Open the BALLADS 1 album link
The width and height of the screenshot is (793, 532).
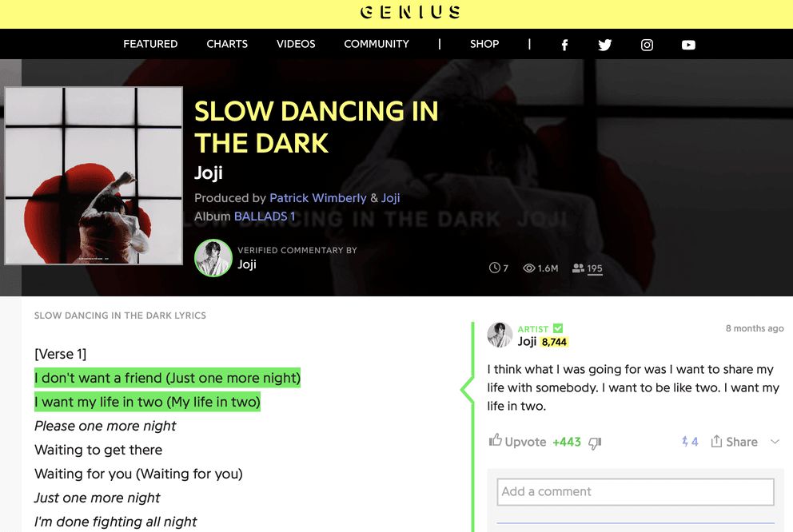pos(265,216)
